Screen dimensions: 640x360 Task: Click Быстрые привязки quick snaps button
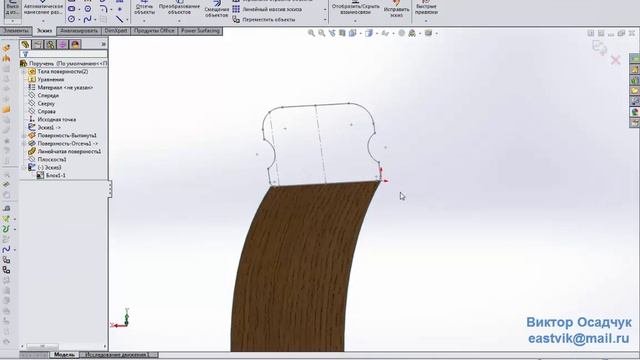click(x=426, y=7)
